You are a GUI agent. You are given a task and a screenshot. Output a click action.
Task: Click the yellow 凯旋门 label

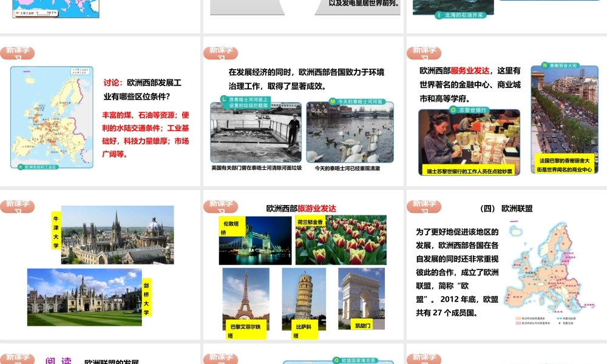pos(363,325)
